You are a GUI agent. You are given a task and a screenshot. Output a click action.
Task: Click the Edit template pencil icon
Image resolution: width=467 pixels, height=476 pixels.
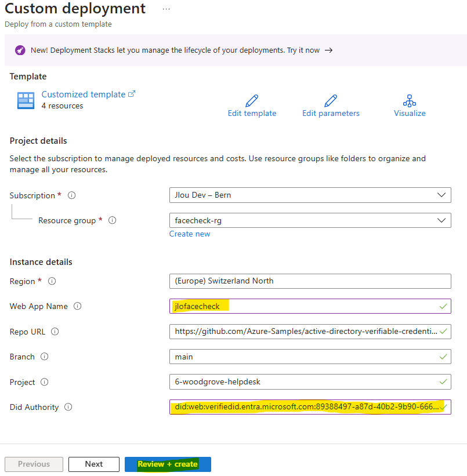[x=252, y=101]
